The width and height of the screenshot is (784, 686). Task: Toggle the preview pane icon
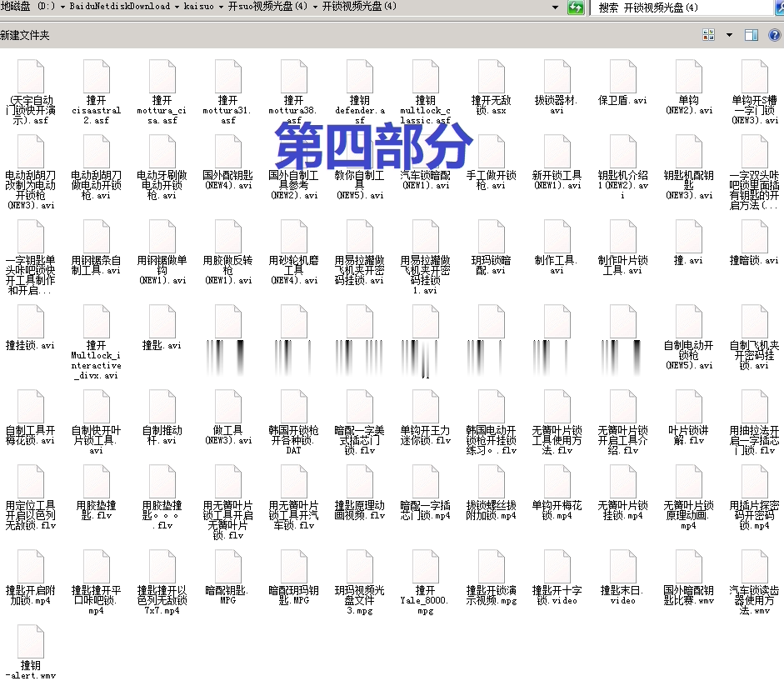[752, 34]
